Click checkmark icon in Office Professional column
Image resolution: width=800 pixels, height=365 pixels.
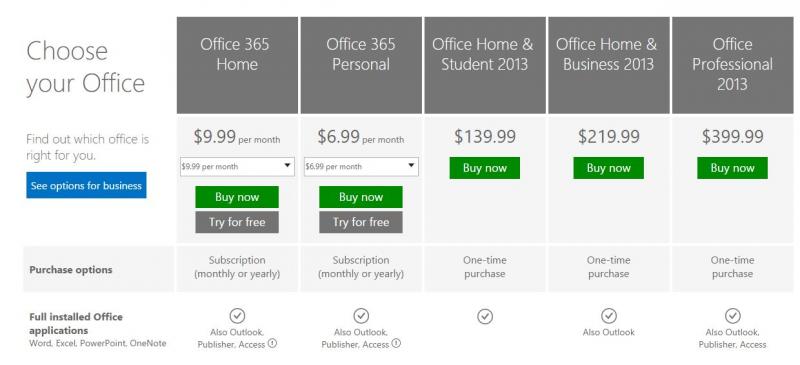(x=733, y=316)
